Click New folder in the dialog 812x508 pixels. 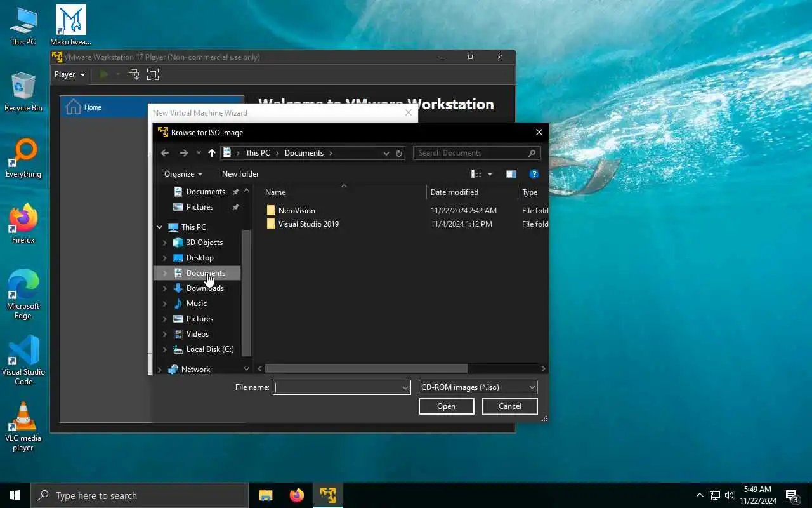pyautogui.click(x=240, y=174)
